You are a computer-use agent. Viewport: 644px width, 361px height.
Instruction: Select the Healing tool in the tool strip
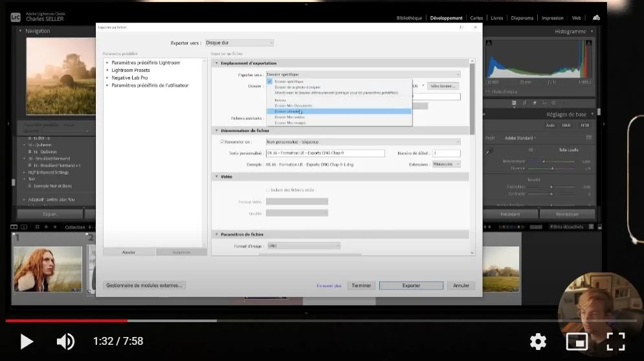535,103
